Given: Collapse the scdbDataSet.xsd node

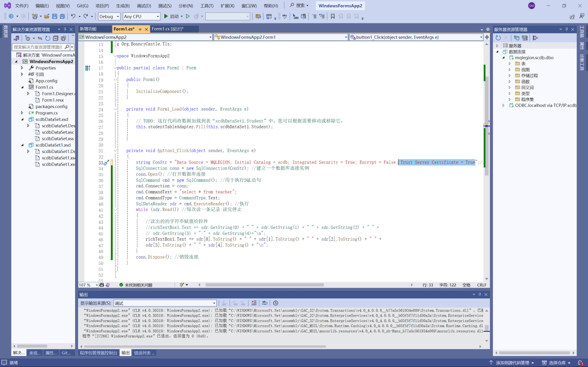Looking at the screenshot, I should (x=22, y=120).
